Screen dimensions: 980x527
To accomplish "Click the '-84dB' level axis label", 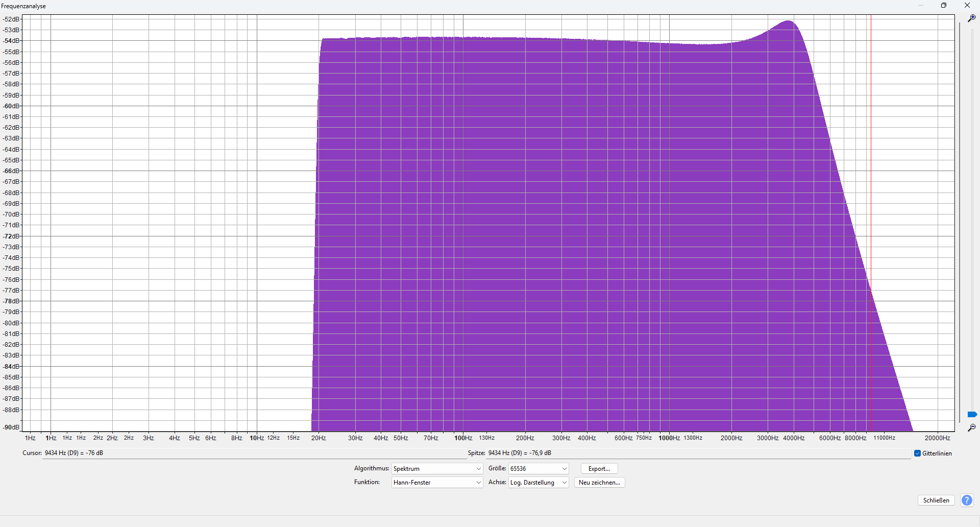I will point(11,367).
